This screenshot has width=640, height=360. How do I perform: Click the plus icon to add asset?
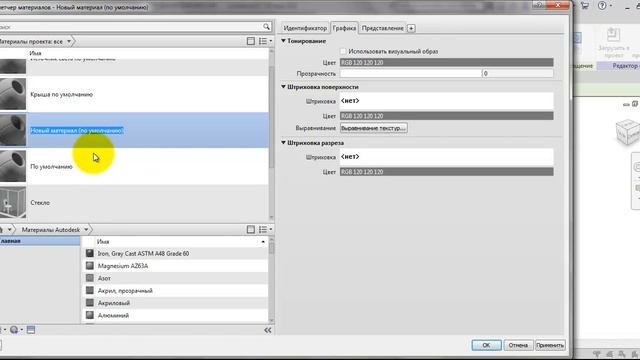tap(411, 28)
